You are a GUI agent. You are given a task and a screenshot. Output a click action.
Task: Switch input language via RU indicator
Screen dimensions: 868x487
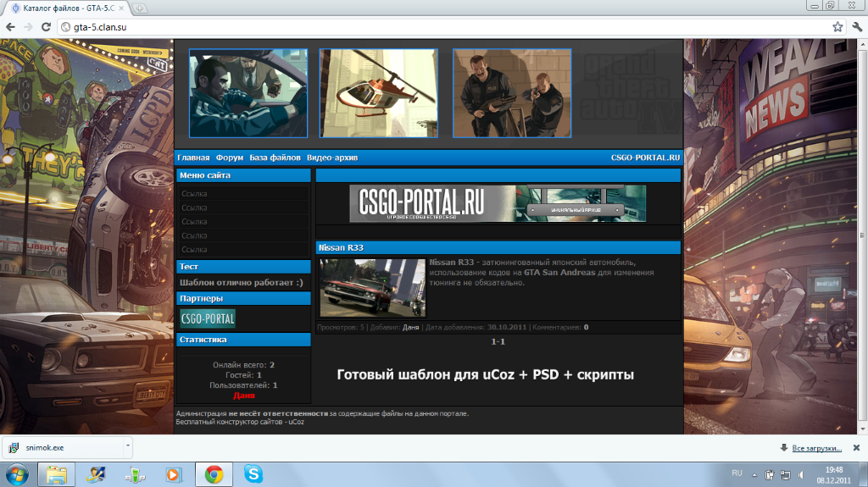737,472
